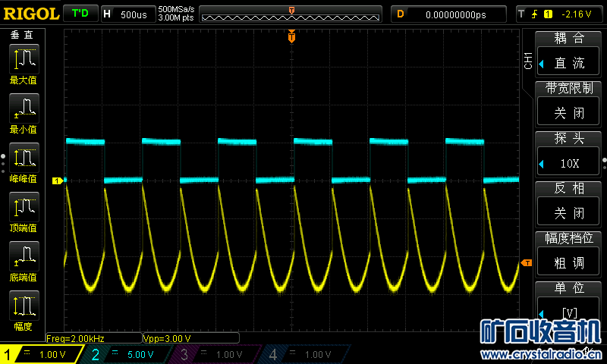Image resolution: width=607 pixels, height=364 pixels.
Task: Select channel 2 status label 5.00 V
Action: (x=127, y=354)
